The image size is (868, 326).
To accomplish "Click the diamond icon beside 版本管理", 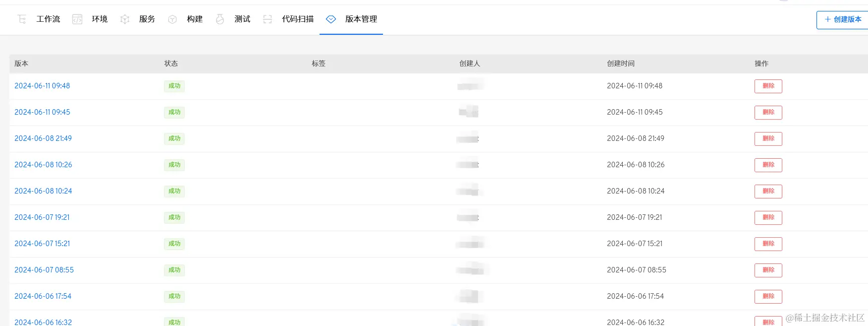I will click(331, 19).
